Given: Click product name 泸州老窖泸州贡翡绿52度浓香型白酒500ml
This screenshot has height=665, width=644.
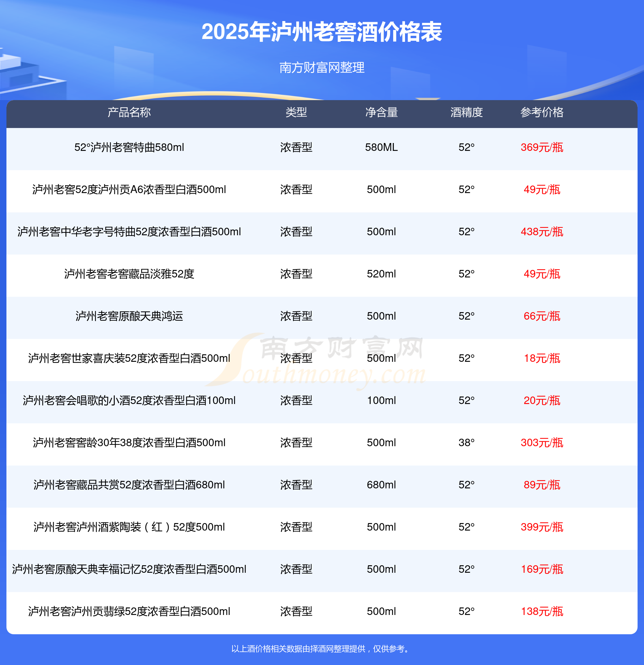Looking at the screenshot, I should [129, 611].
